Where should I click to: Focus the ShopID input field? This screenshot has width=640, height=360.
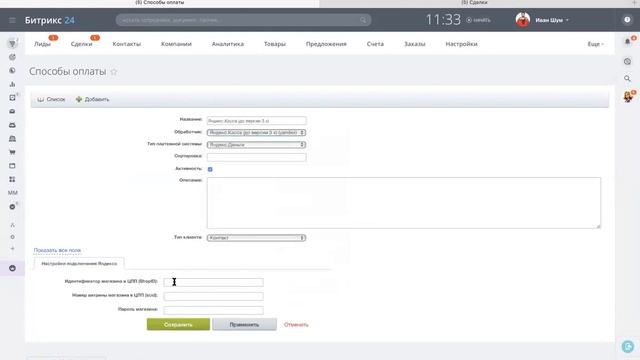213,282
